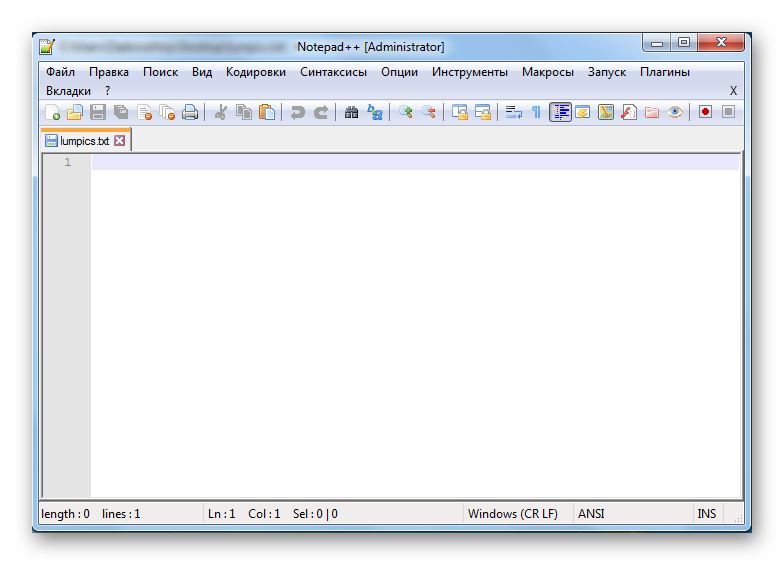Open the Плагины menu

(x=664, y=72)
